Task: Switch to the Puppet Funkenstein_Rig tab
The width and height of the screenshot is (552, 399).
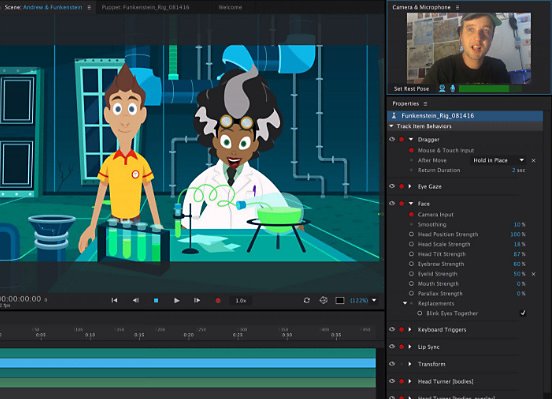Action: click(x=145, y=7)
